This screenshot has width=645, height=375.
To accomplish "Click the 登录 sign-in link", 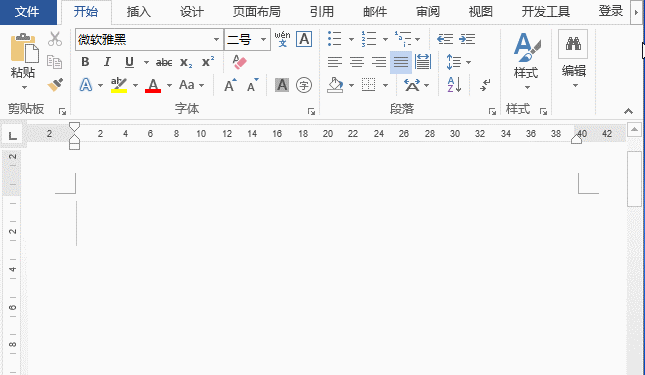I will click(610, 11).
